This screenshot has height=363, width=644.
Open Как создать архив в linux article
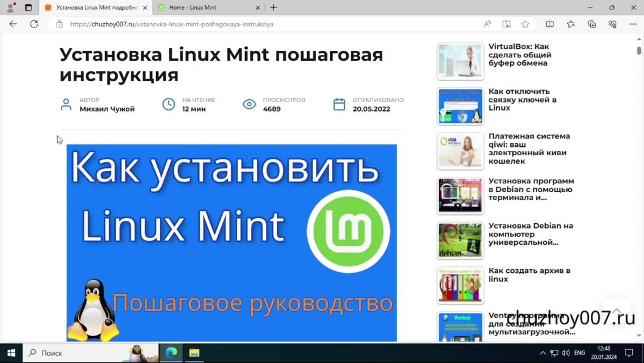pyautogui.click(x=530, y=275)
